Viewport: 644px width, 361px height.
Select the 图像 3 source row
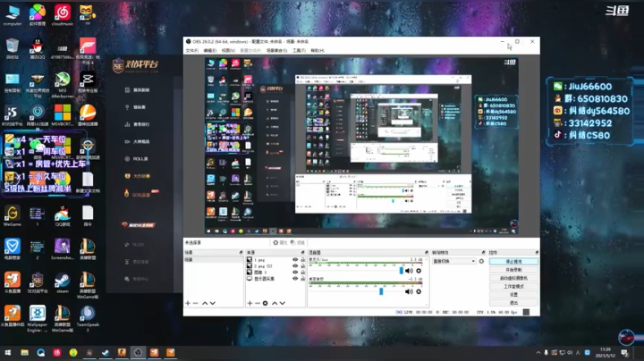275,272
